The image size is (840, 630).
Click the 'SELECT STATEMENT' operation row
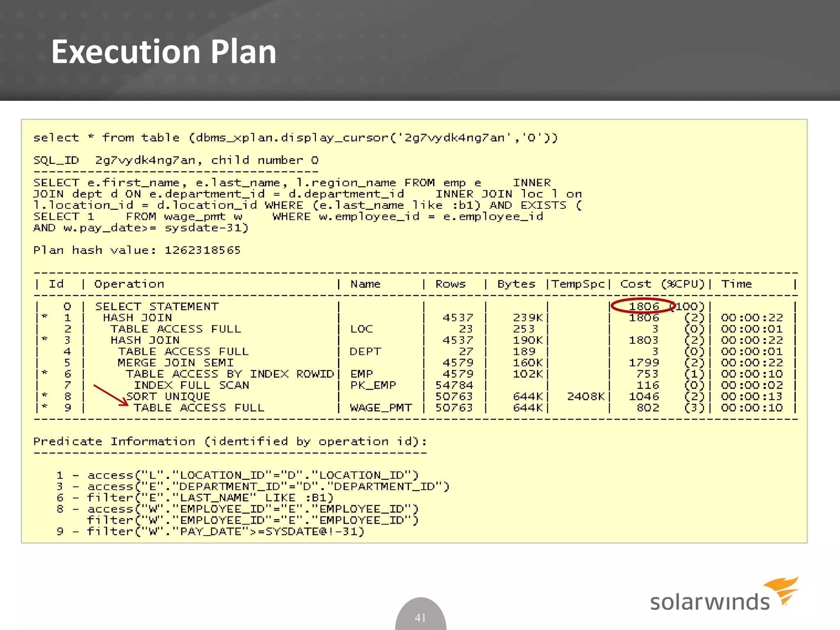pyautogui.click(x=157, y=306)
